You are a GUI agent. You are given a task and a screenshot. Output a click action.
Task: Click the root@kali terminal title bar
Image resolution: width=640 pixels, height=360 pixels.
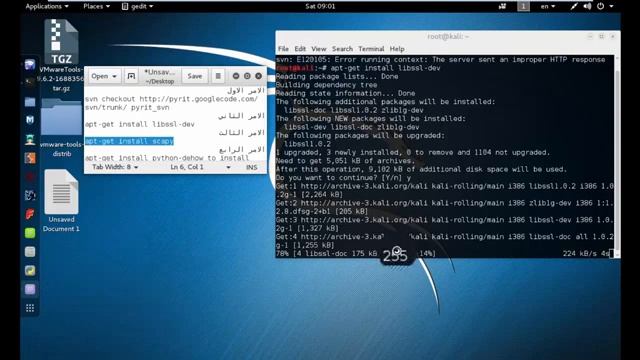448,36
